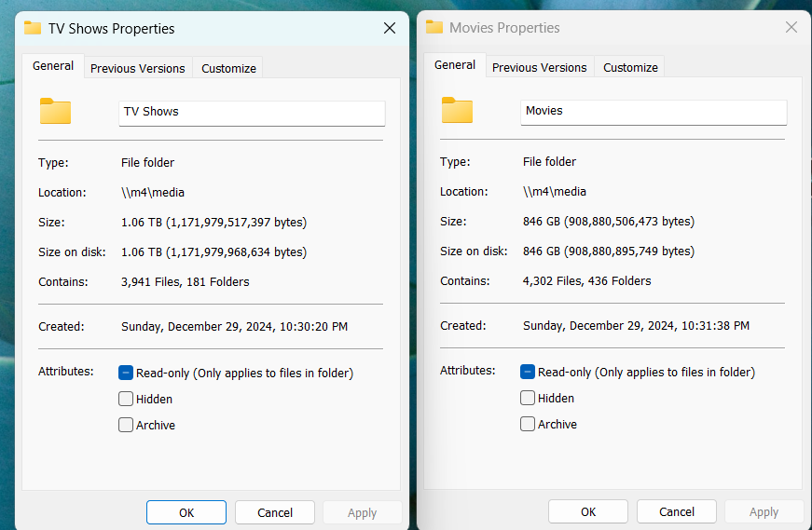Click Apply in TV Shows Properties
Image resolution: width=812 pixels, height=530 pixels.
click(363, 512)
